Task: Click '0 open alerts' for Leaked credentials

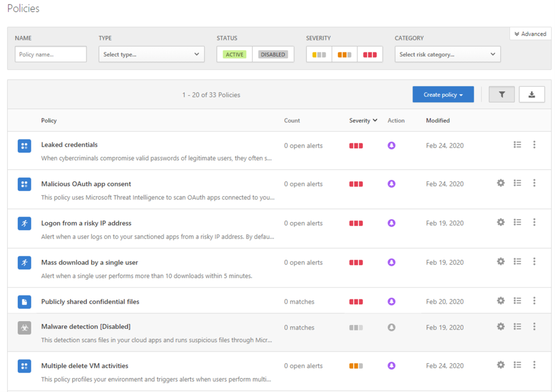Action: coord(304,146)
